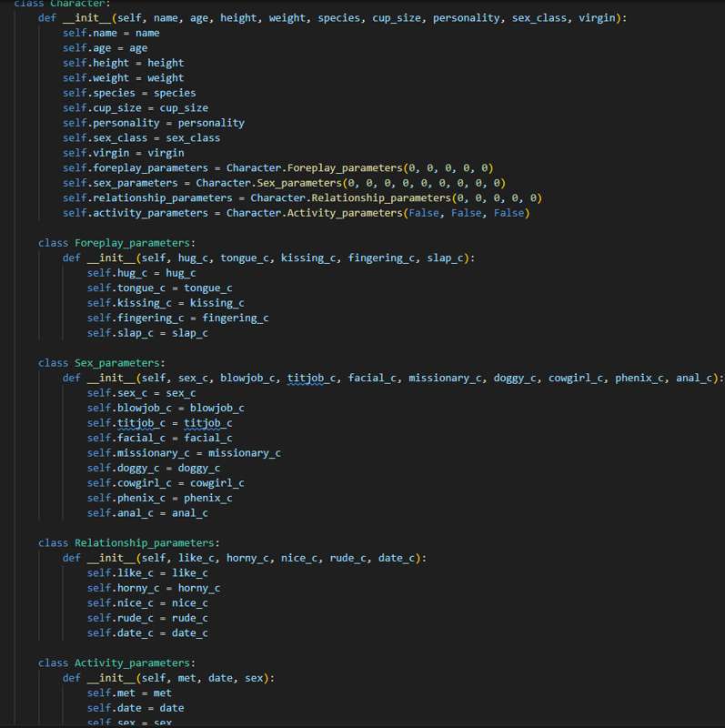
Task: Click the class Foreplay_parameters definition line
Action: click(116, 243)
